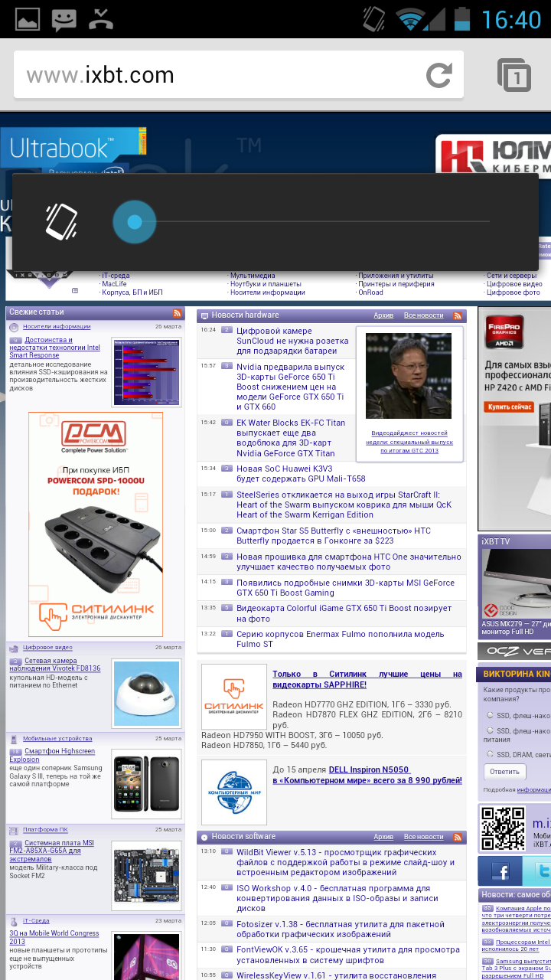Open 3Q на Mobile World Congress 2013 article

pyautogui.click(x=54, y=938)
